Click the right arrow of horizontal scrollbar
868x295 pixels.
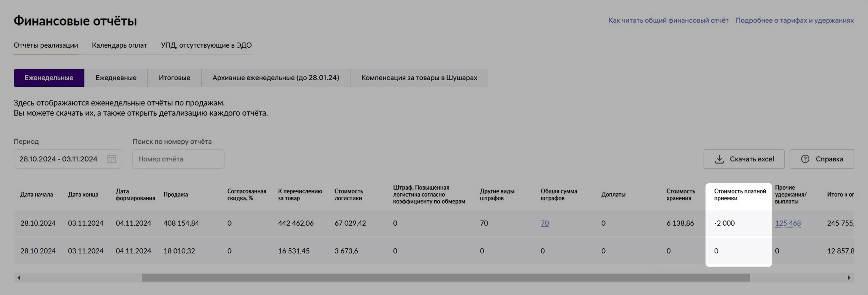849,277
